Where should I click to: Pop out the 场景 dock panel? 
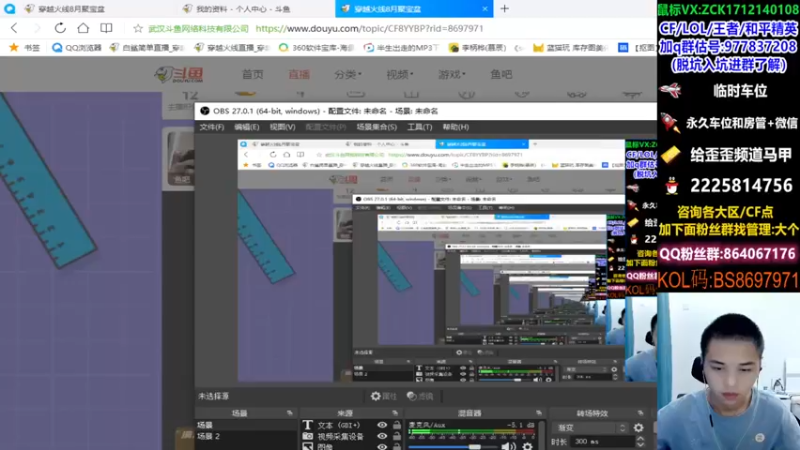(290, 413)
